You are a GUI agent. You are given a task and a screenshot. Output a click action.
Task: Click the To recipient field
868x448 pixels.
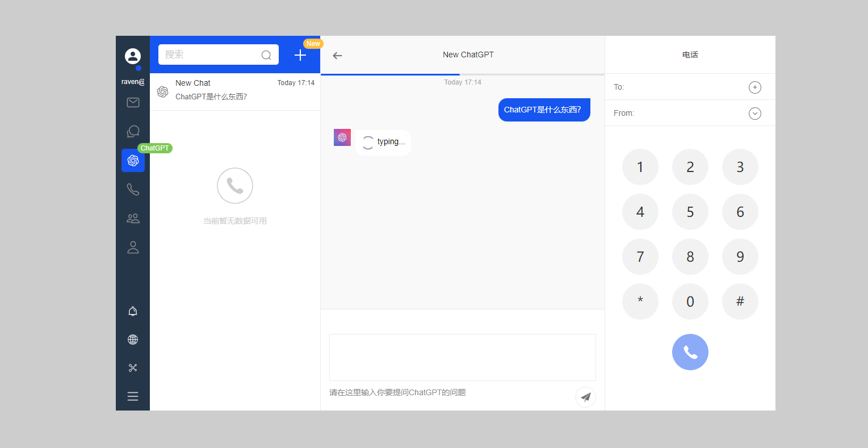[690, 87]
